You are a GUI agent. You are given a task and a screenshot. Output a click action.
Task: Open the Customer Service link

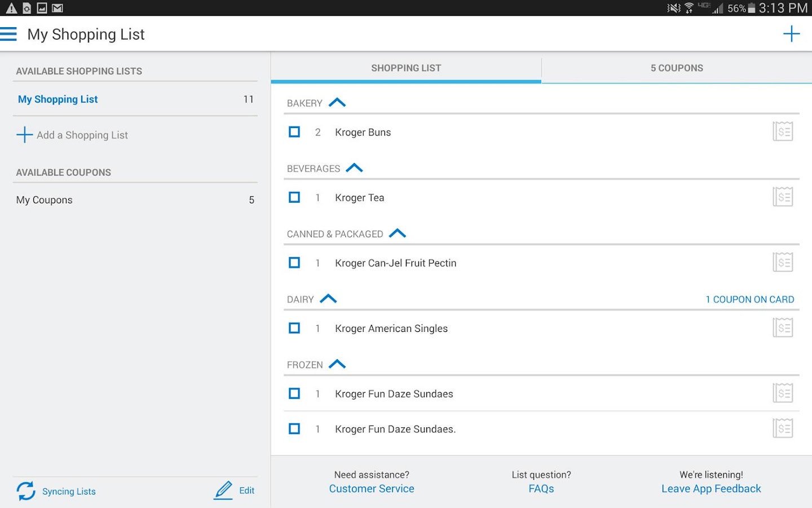(372, 489)
